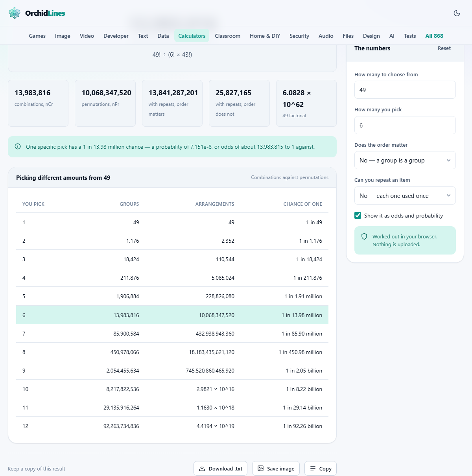Click the cell reading 1 in 49
Screen dimensions: 472x476
(x=314, y=222)
